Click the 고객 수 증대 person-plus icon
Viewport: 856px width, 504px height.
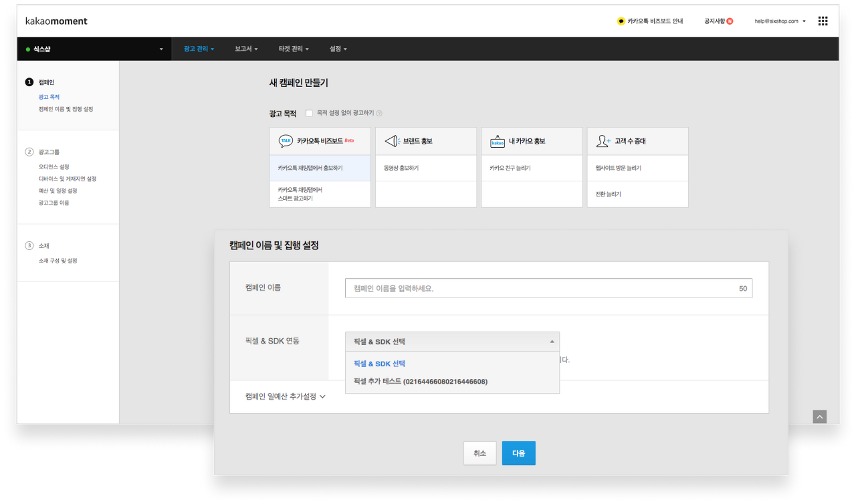tap(603, 141)
